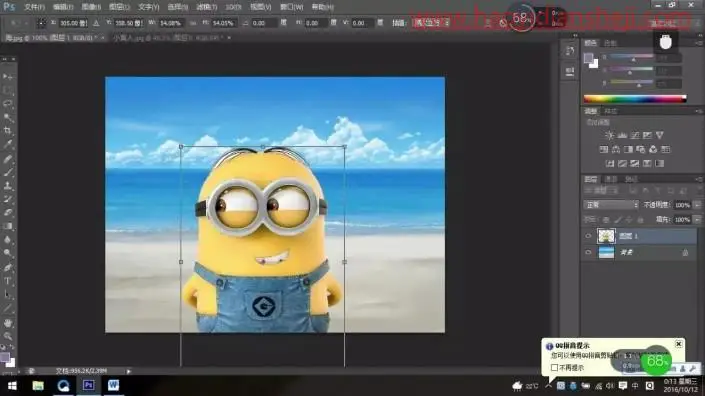Click the reference point locator in options bar
Screen dimensions: 705x396
click(41, 23)
